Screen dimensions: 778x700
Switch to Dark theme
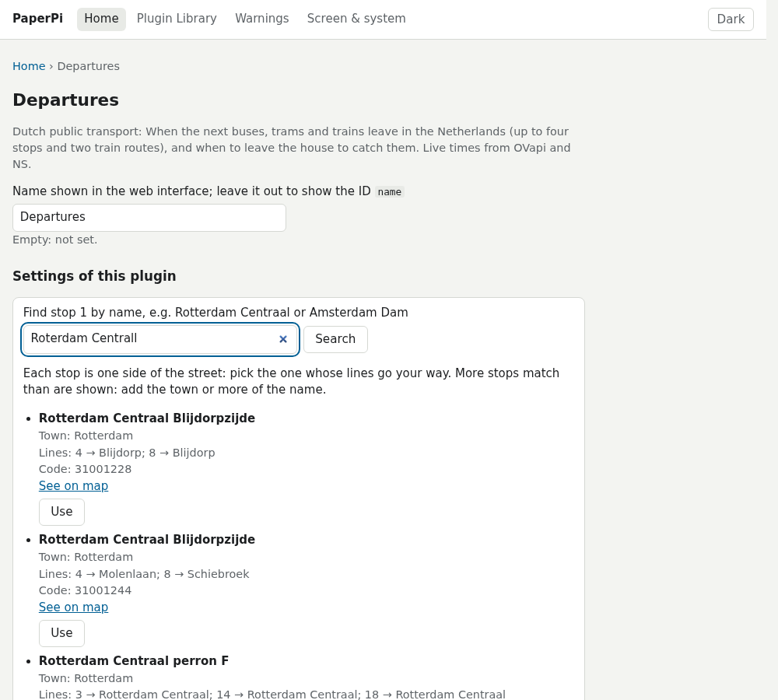731,19
